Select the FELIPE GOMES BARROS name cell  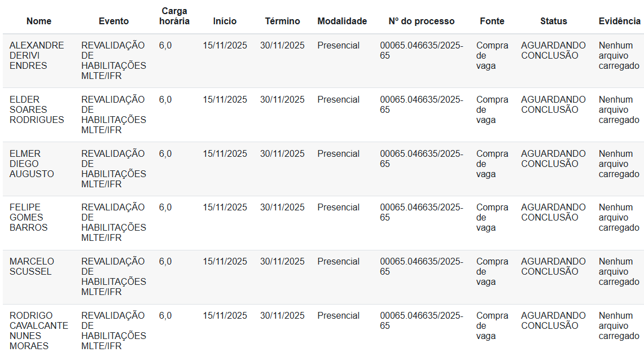[x=29, y=217]
